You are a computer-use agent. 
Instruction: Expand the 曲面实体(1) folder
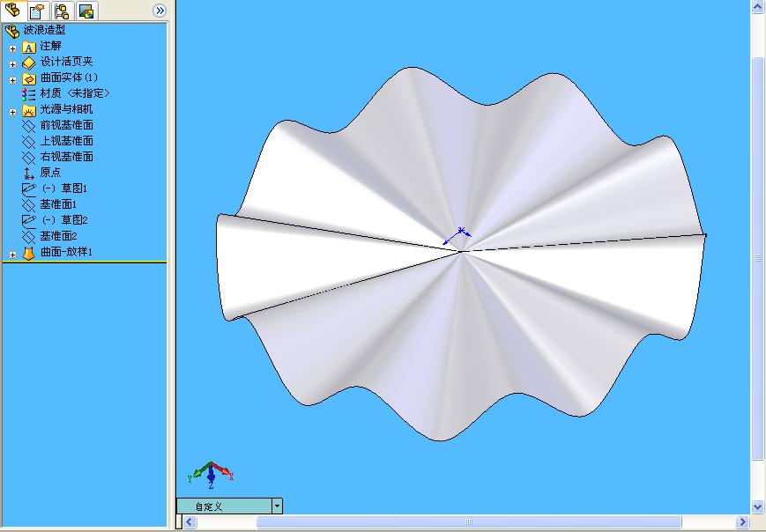(12, 80)
